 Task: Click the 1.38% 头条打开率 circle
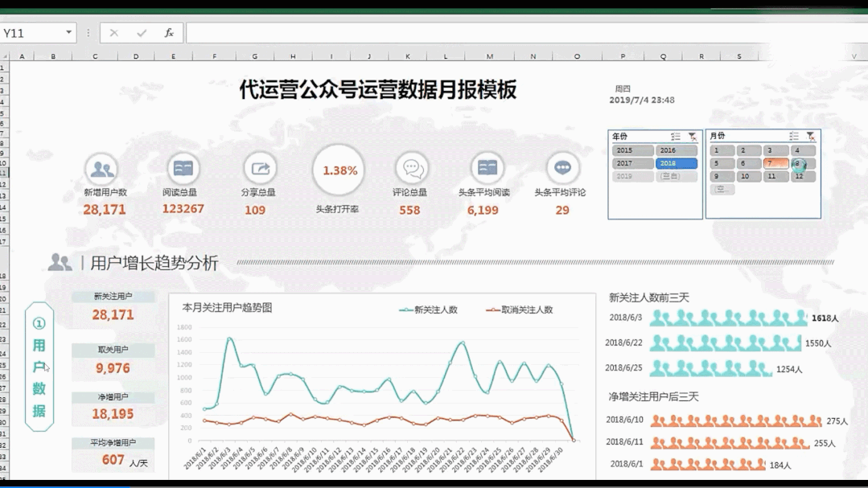338,170
